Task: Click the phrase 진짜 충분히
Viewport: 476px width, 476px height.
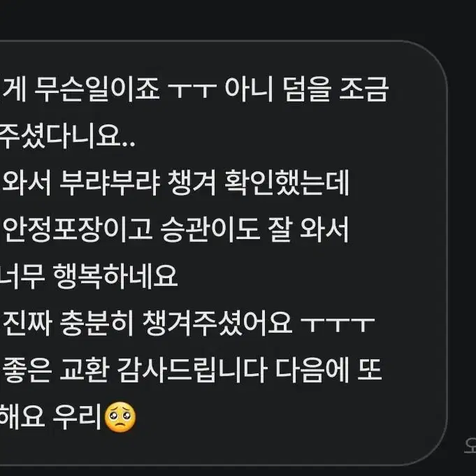Action: (68, 324)
